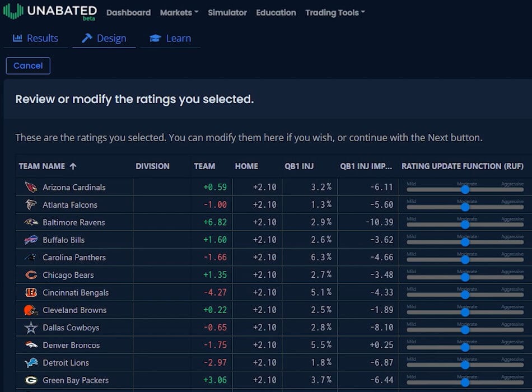The image size is (532, 392).
Task: Edit Green Bay Packers team rating +3.06
Action: coord(215,380)
